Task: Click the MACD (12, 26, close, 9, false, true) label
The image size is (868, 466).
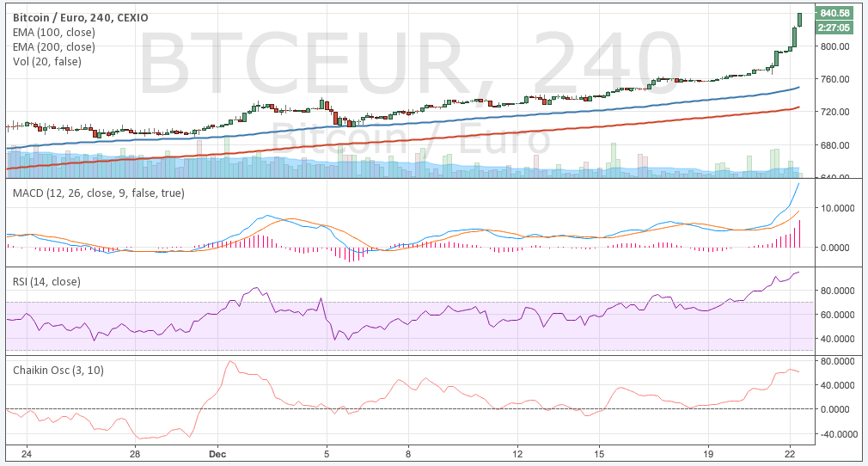Action: click(99, 193)
